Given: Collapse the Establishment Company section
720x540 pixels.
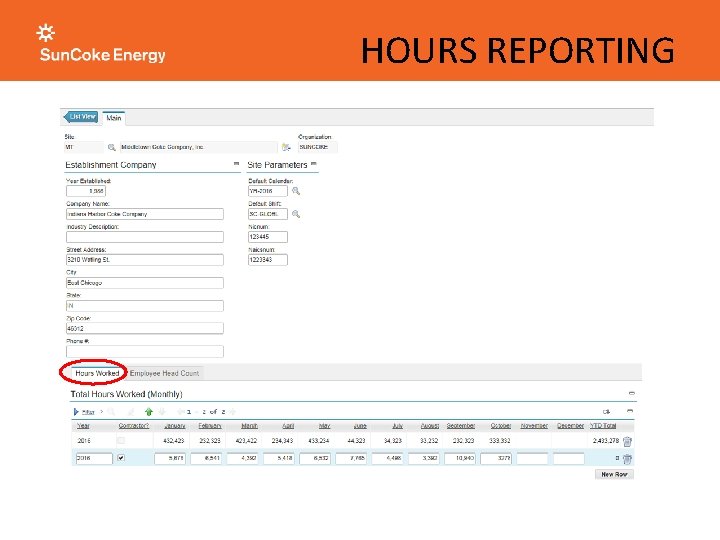Looking at the screenshot, I should click(x=236, y=163).
